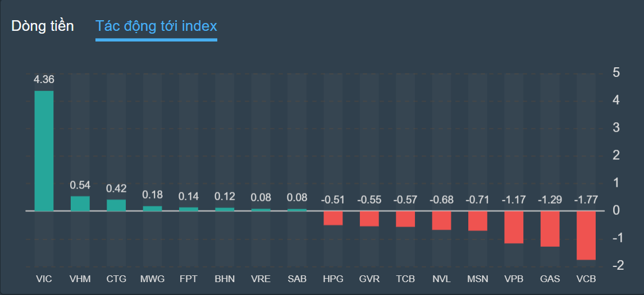644x295 pixels.
Task: Select the NVL red bar
Action: click(442, 220)
